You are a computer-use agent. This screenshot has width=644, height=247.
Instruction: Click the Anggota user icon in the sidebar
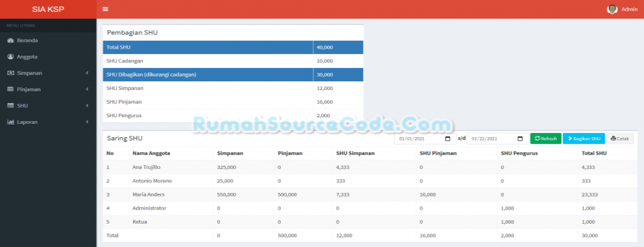point(11,57)
